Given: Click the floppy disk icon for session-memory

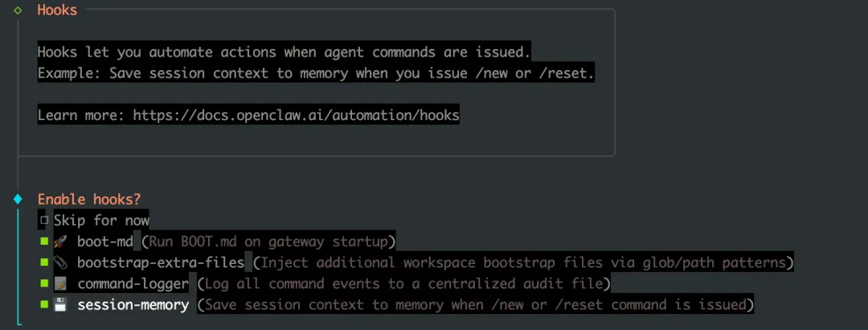Looking at the screenshot, I should tap(60, 304).
